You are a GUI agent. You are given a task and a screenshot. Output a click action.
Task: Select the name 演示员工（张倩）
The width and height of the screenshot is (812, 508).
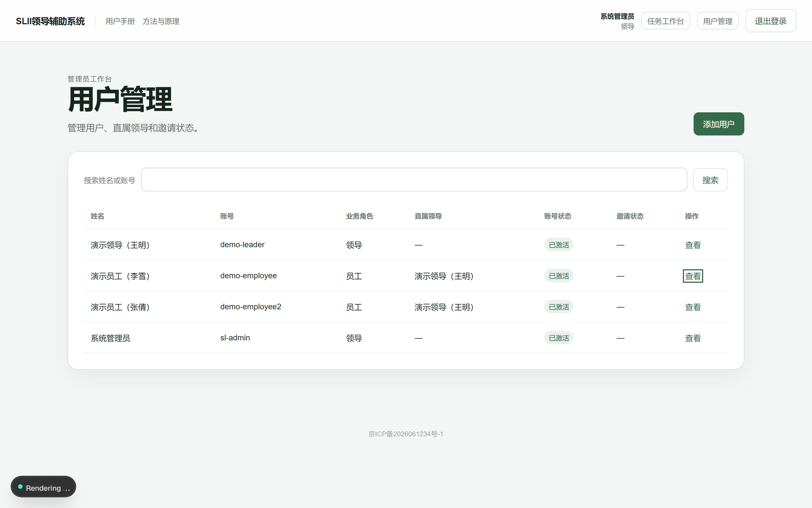point(120,307)
